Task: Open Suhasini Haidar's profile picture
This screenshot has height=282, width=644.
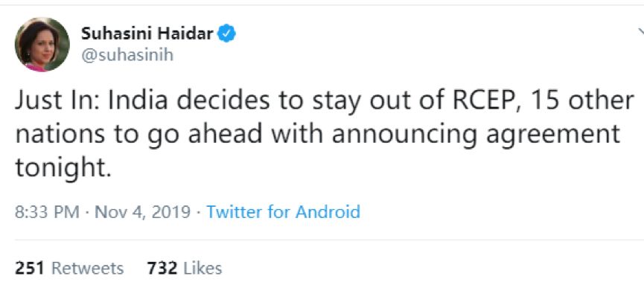Action: [42, 45]
